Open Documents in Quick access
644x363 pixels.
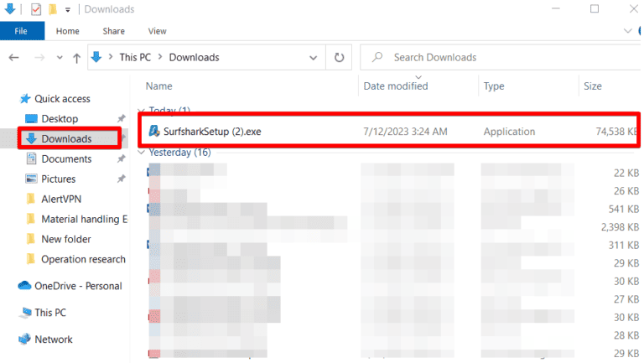tap(66, 159)
